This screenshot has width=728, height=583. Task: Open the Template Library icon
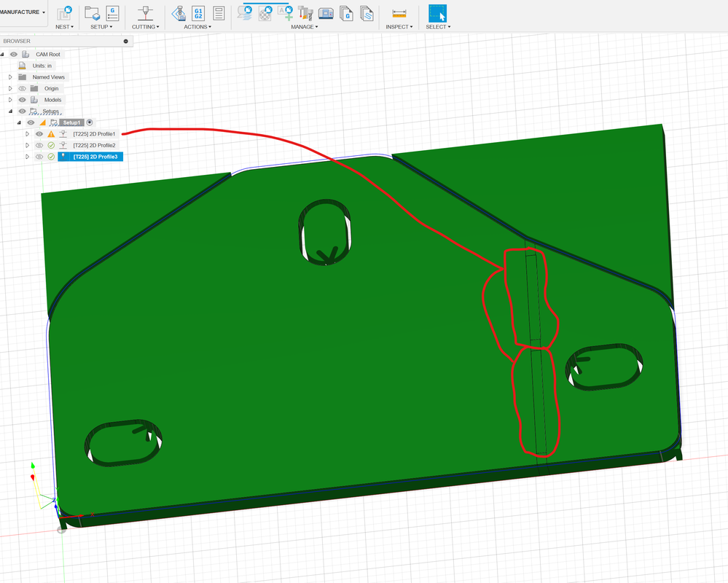pyautogui.click(x=367, y=13)
